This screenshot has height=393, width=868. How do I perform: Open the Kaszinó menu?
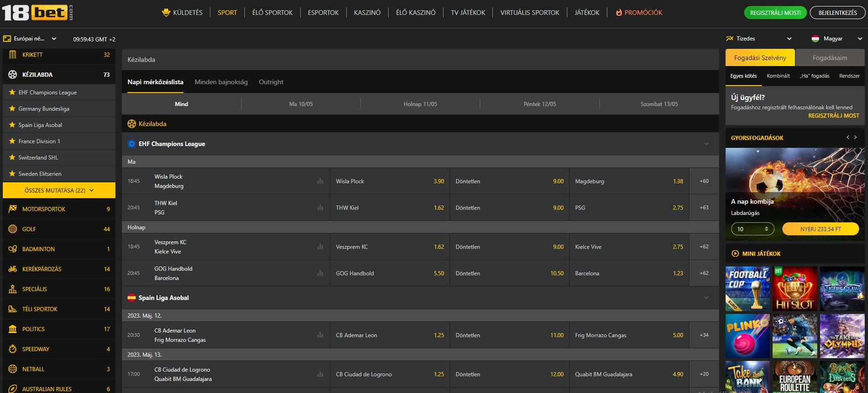click(x=367, y=13)
